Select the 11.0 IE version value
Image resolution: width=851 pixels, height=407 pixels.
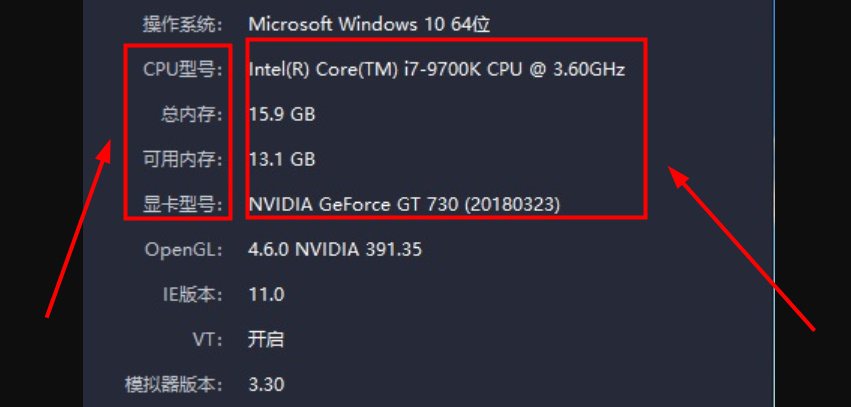click(x=266, y=294)
